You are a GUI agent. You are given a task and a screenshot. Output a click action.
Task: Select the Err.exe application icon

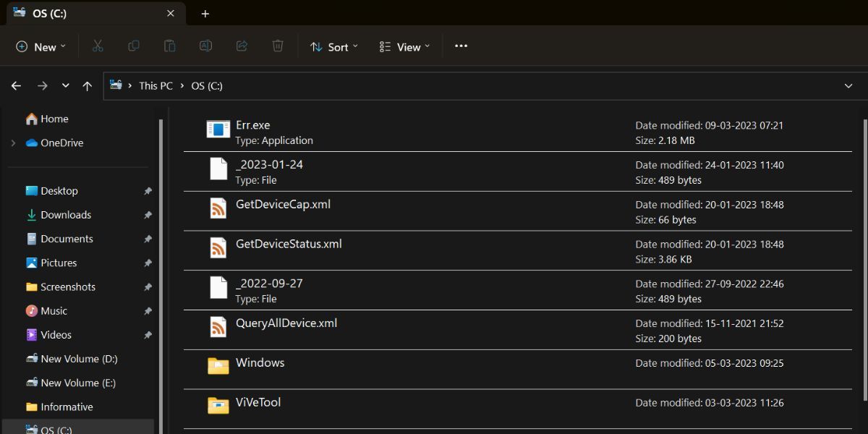click(x=218, y=129)
